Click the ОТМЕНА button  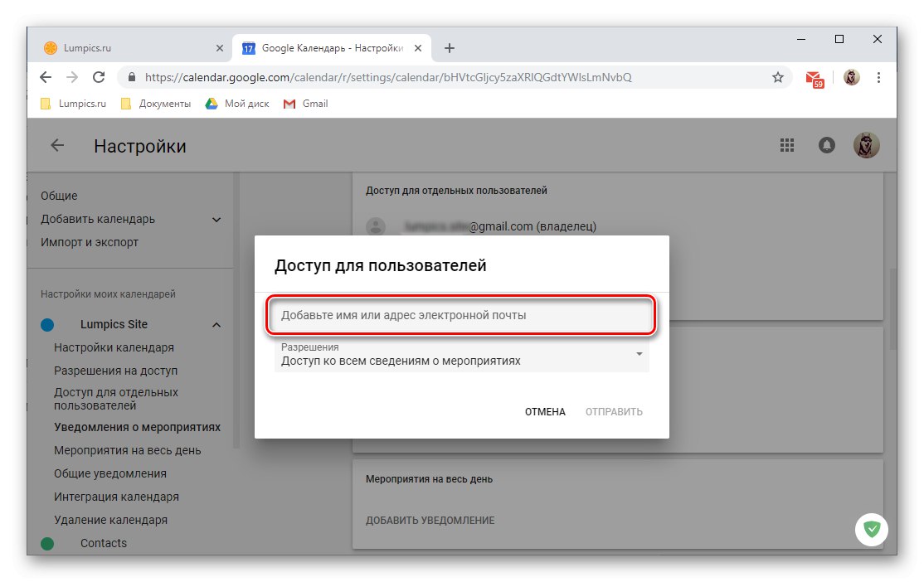point(544,411)
